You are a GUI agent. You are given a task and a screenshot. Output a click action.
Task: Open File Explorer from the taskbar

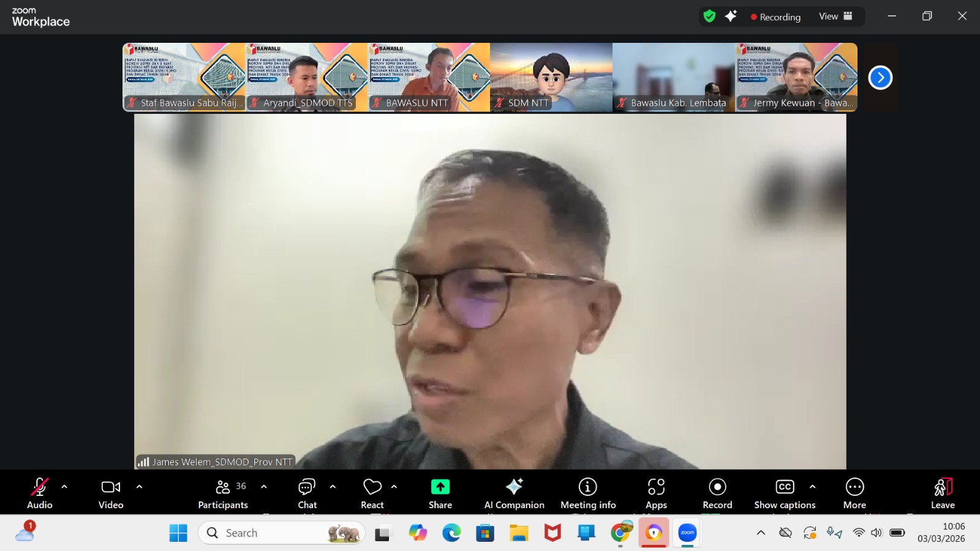519,533
